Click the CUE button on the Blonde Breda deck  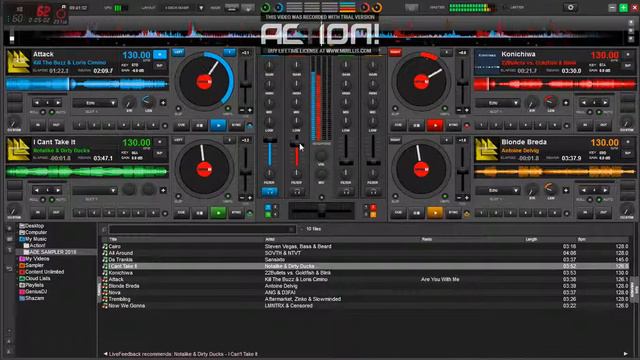(x=398, y=213)
